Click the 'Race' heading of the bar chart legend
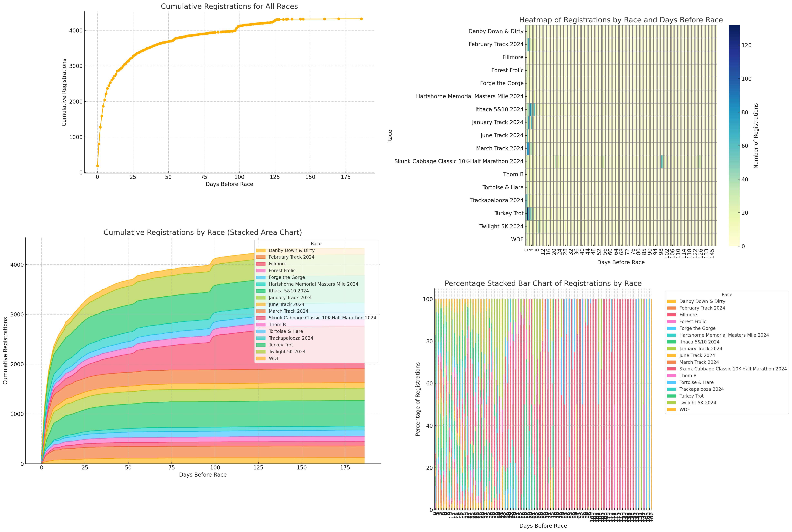The image size is (792, 532). (727, 295)
